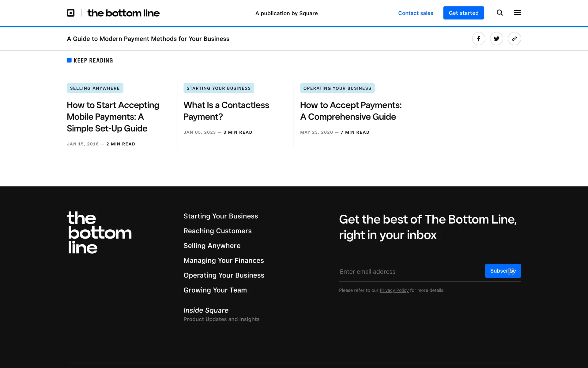Screen dimensions: 588x368
Task: Click the SELLING ANYWHERE category tag
Action: [x=95, y=88]
